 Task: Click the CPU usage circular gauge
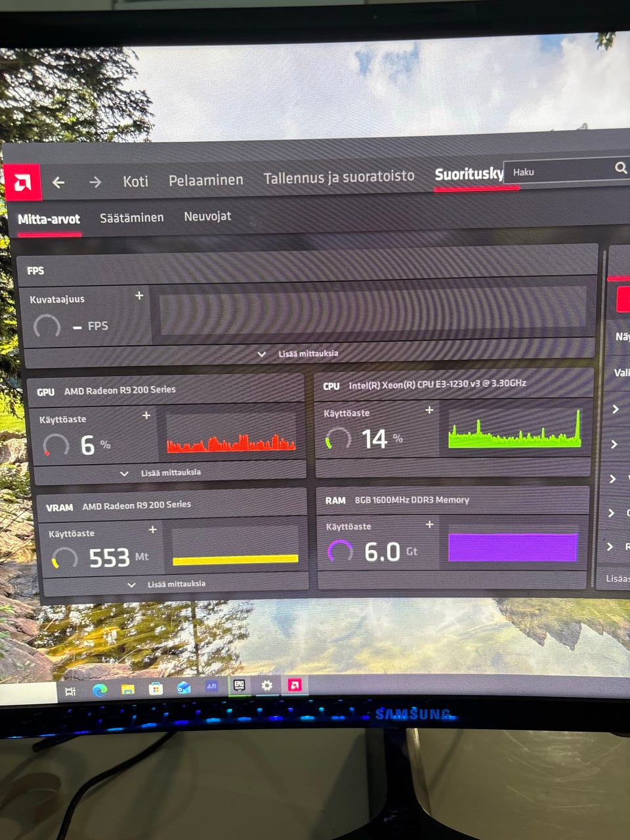[x=338, y=438]
